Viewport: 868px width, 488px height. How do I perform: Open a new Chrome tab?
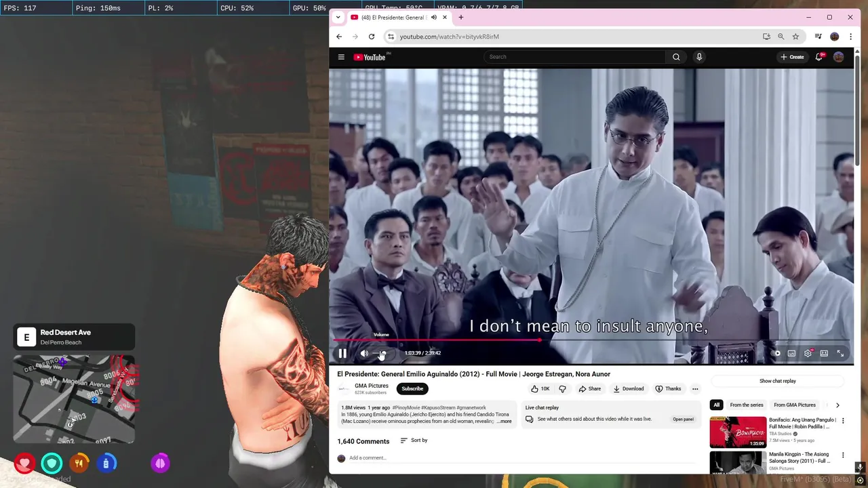coord(461,17)
